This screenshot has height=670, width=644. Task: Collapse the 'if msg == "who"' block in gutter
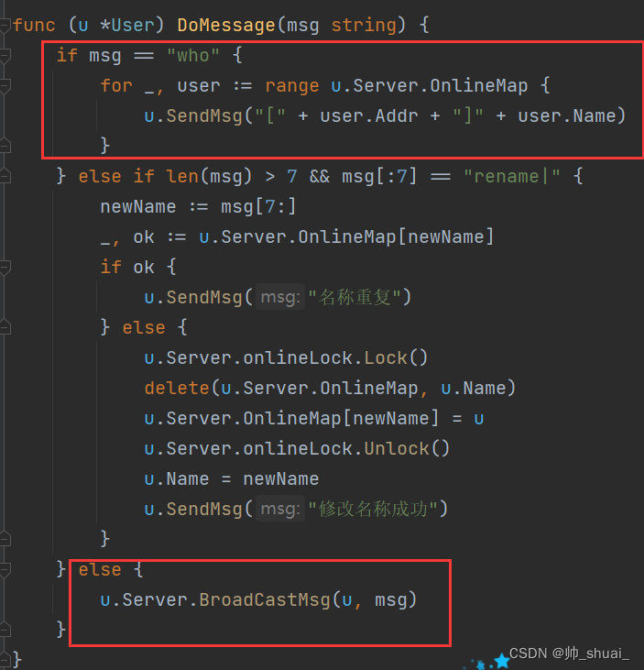(x=5, y=56)
